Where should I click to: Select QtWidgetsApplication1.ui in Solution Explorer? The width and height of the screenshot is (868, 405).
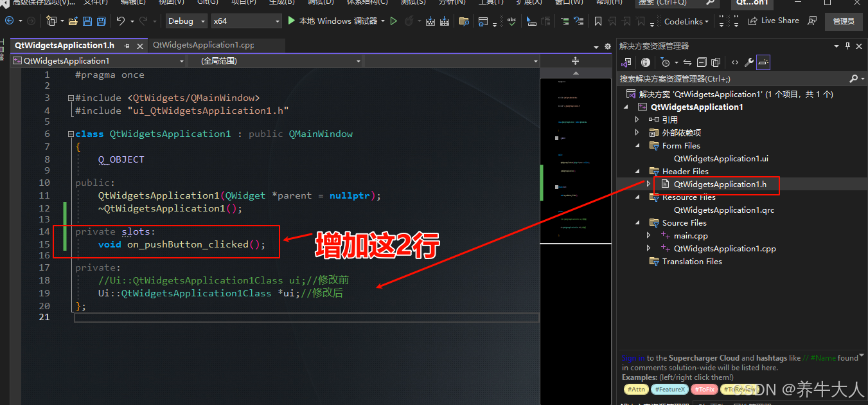[721, 158]
